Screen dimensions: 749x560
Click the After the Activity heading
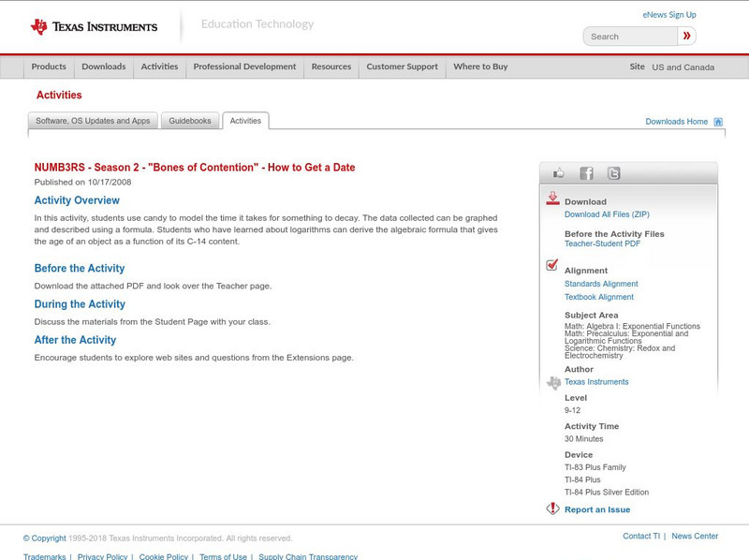pyautogui.click(x=75, y=340)
